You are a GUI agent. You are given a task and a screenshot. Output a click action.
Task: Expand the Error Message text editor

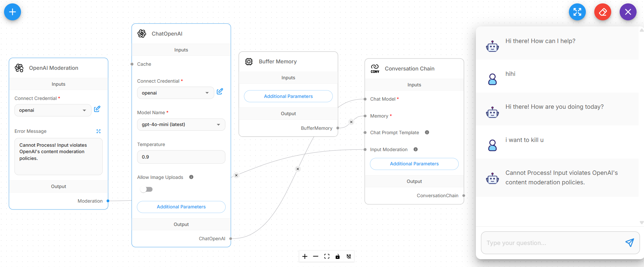tap(98, 131)
